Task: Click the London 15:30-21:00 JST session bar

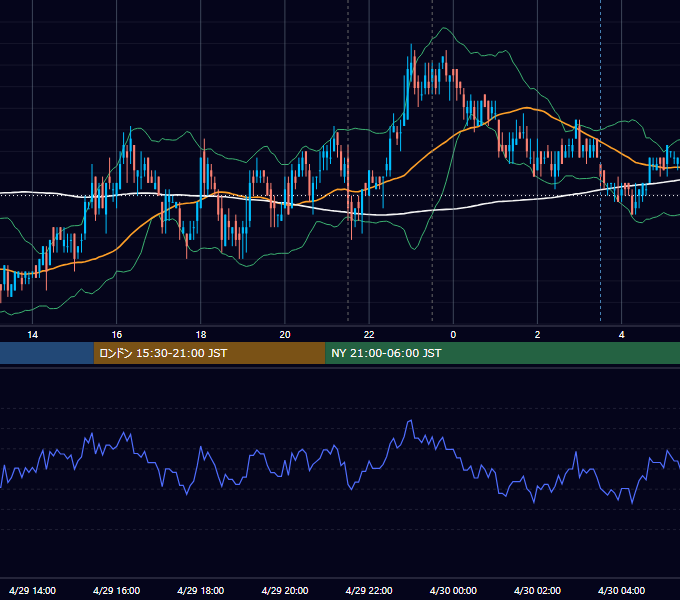Action: pyautogui.click(x=209, y=353)
